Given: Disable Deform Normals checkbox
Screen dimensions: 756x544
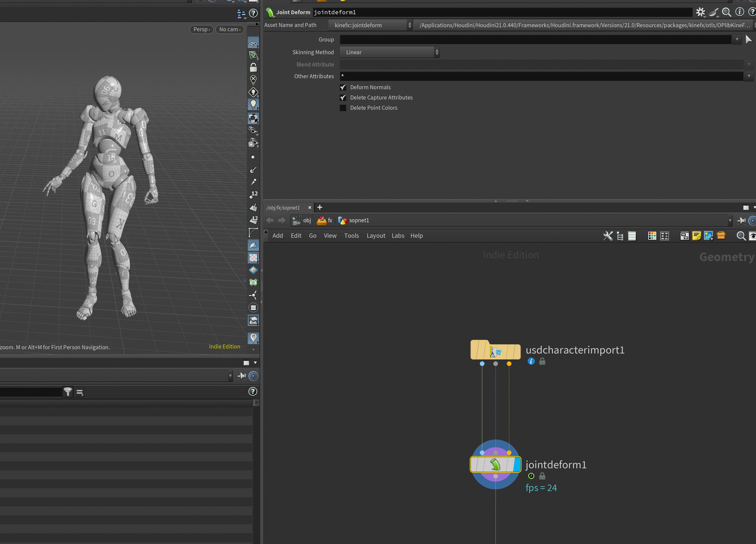Looking at the screenshot, I should coord(343,87).
